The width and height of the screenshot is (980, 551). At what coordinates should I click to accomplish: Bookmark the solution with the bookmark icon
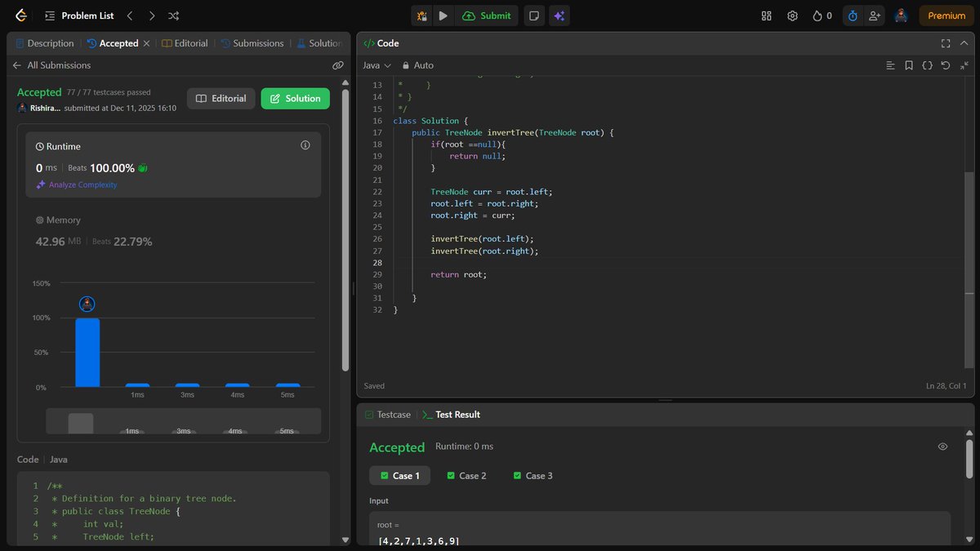pos(909,64)
